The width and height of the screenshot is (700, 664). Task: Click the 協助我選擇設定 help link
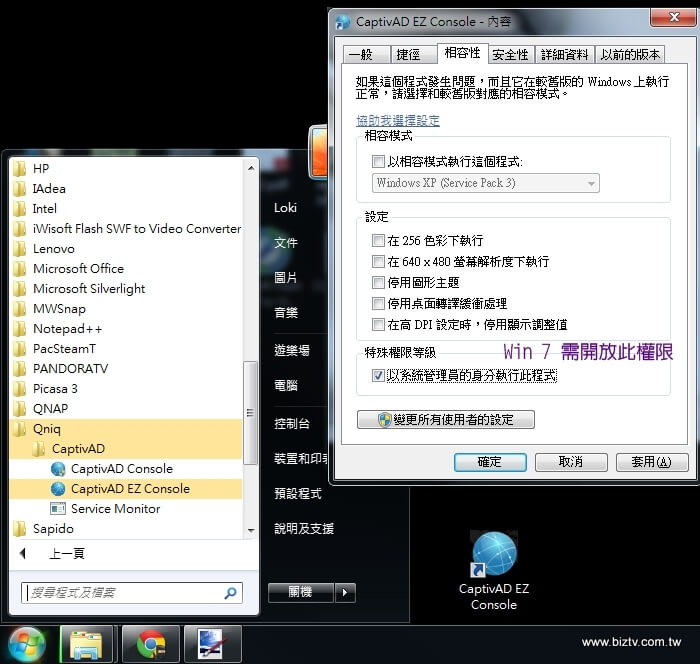pos(398,120)
